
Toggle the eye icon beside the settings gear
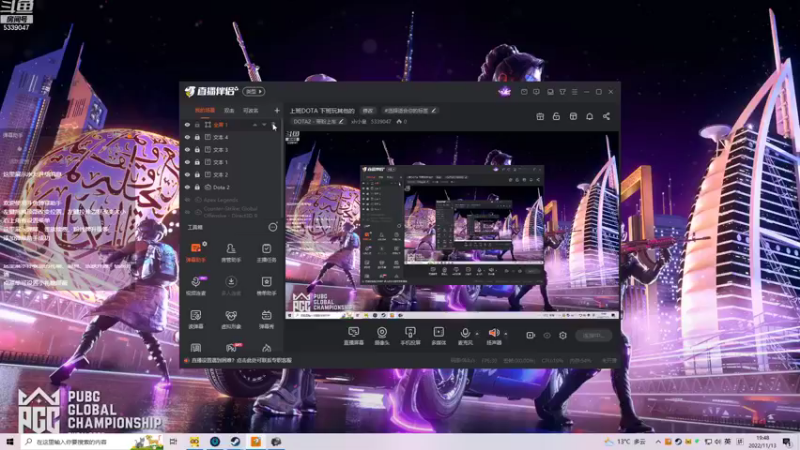pos(547,335)
